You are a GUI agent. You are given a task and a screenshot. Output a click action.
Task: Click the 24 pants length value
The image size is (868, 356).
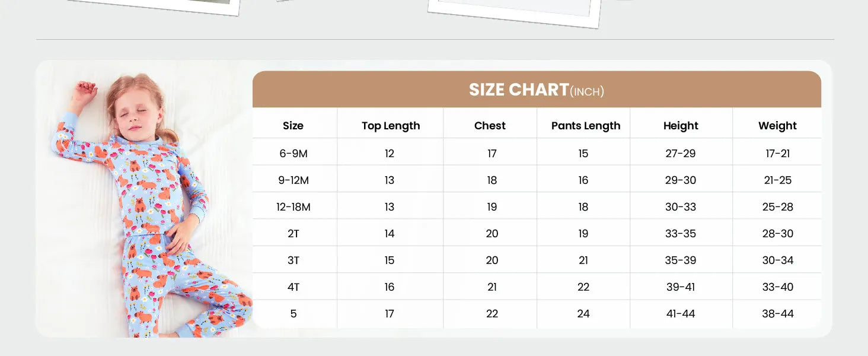pos(583,314)
